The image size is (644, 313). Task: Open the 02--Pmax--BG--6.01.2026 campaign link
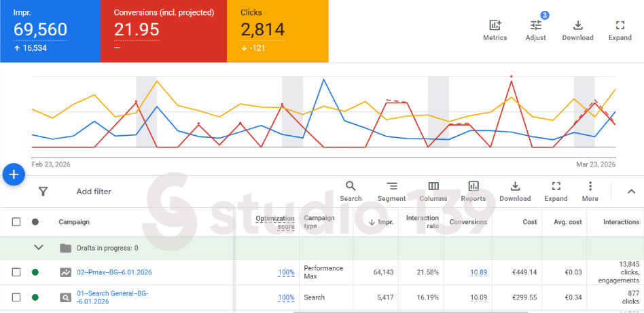(114, 272)
